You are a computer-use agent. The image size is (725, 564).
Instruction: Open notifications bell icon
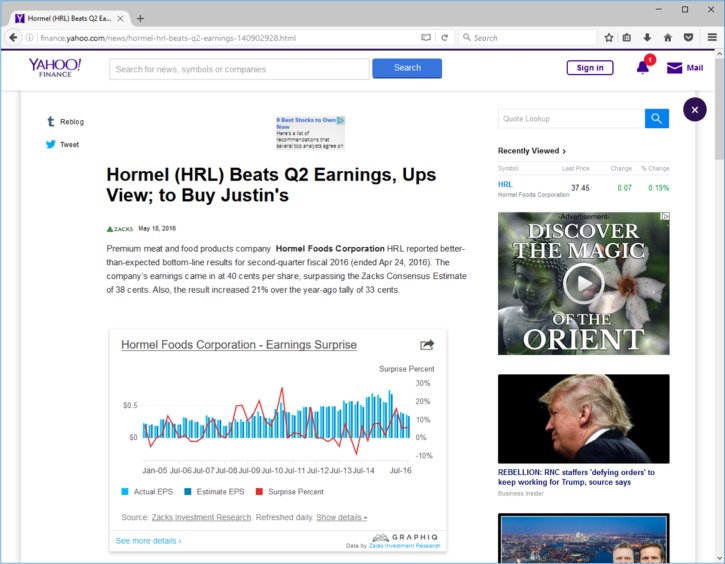click(643, 67)
